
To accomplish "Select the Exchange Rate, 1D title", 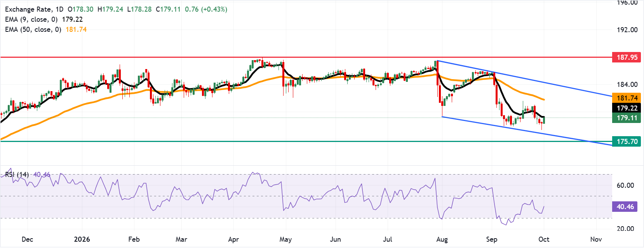I will 34,9.
